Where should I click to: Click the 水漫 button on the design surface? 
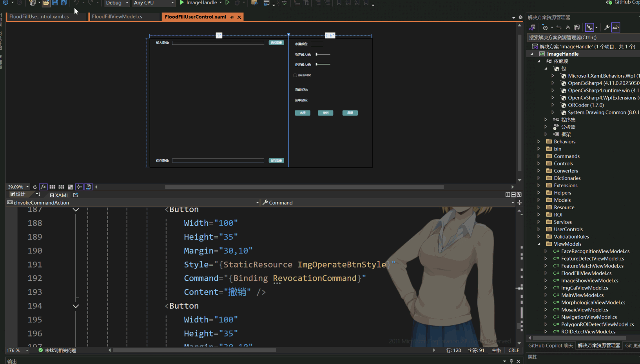tap(303, 113)
